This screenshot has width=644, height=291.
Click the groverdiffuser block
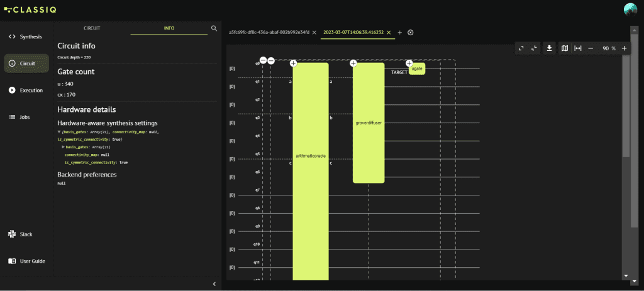coord(369,123)
